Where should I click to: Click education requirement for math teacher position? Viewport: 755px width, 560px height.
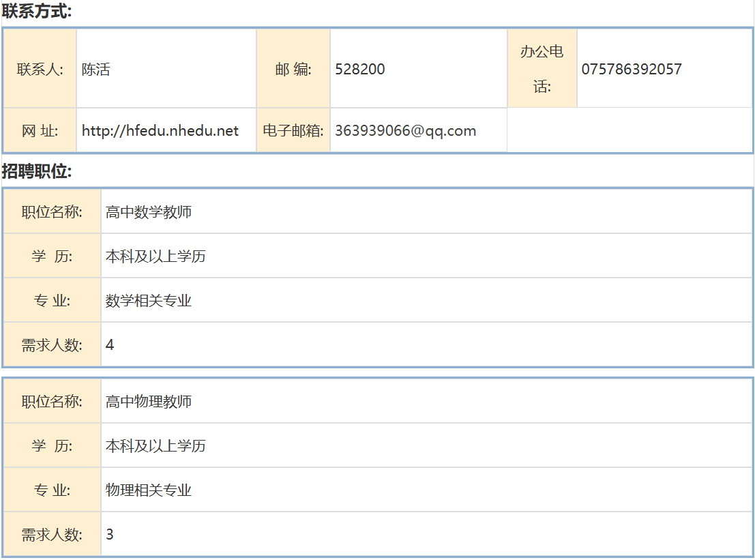point(156,256)
